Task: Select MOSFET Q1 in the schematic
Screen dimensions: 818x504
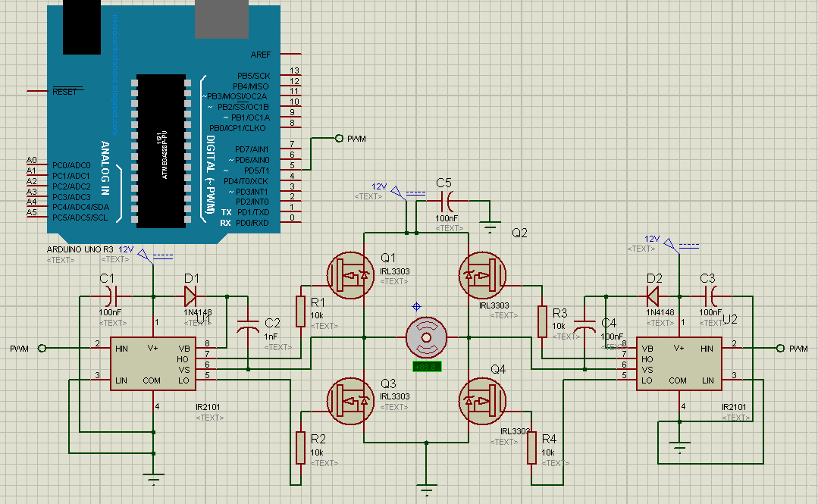Action: pos(350,275)
